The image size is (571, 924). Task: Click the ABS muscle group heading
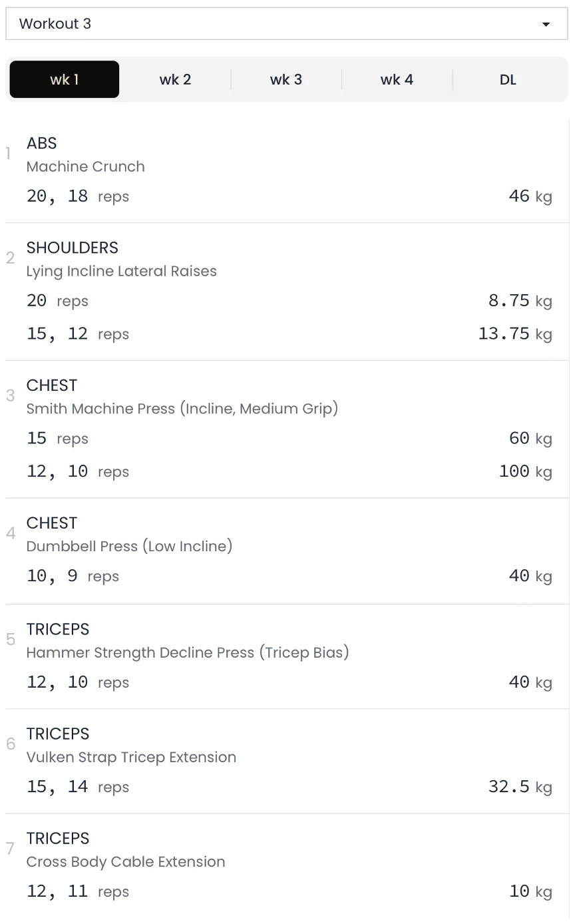click(41, 143)
